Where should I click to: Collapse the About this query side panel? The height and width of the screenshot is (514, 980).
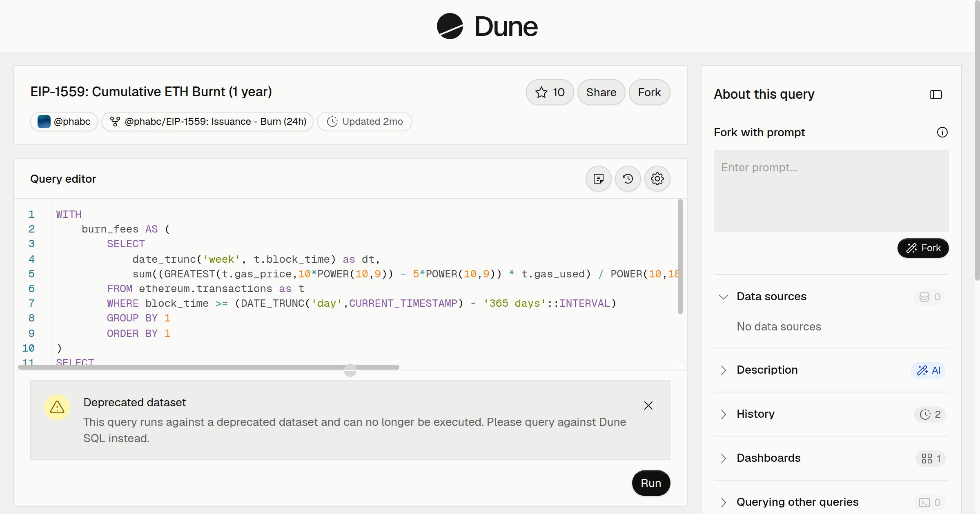coord(936,95)
